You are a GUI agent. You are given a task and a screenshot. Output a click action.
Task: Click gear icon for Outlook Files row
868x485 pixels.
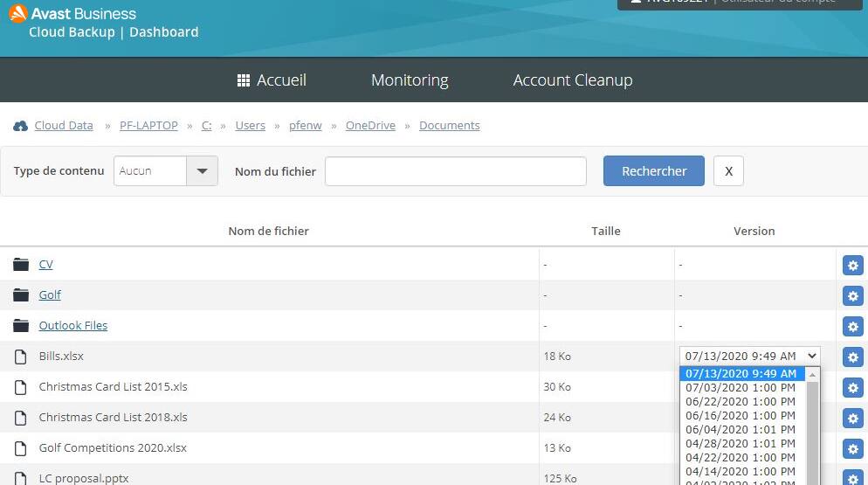(x=852, y=326)
